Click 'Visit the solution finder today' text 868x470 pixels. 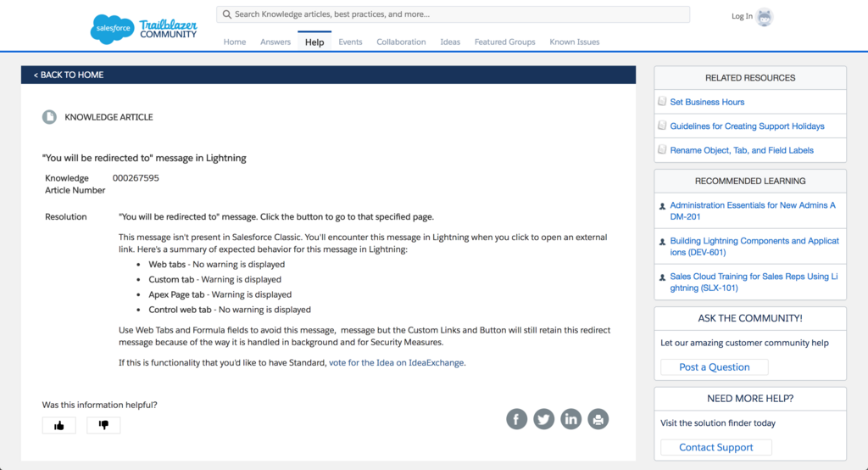(717, 422)
